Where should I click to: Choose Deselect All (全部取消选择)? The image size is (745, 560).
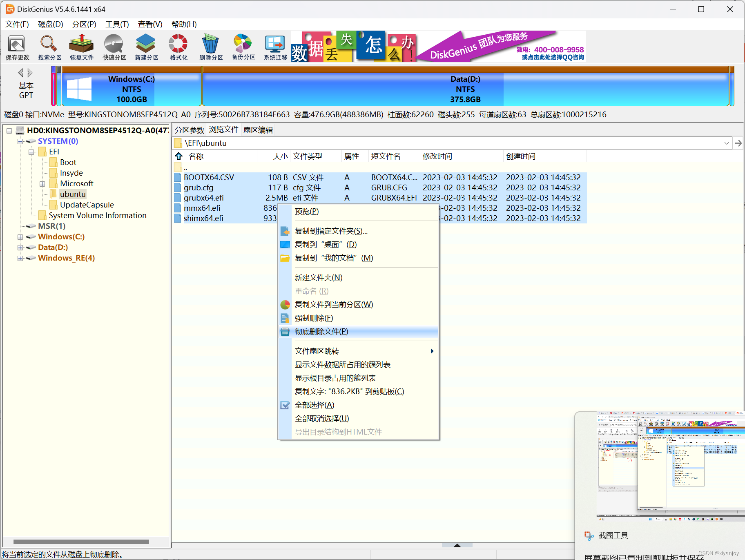pyautogui.click(x=359, y=418)
